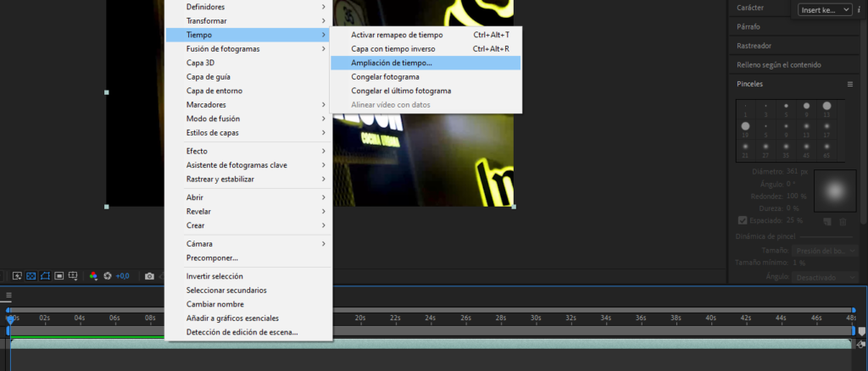Expand the Párrafo panel
The height and width of the screenshot is (371, 868).
(747, 26)
